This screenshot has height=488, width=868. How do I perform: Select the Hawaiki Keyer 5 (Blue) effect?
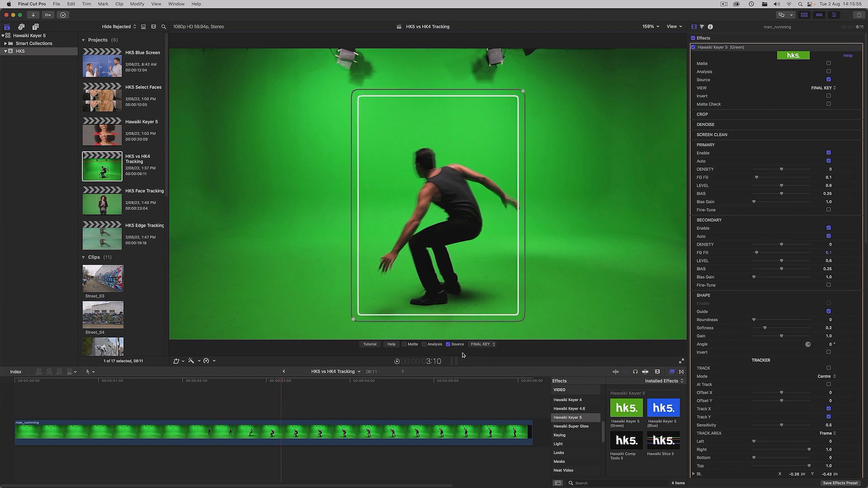tap(663, 413)
